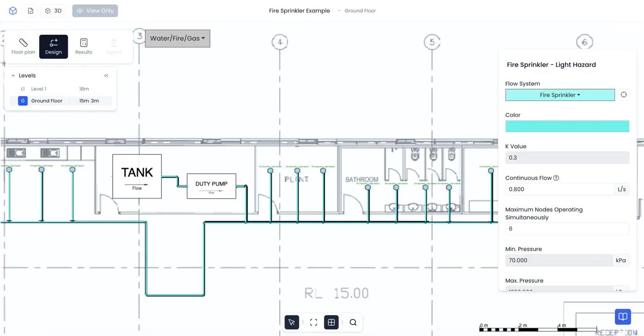
Task: Pick the cyan Color swatch
Action: 567,126
